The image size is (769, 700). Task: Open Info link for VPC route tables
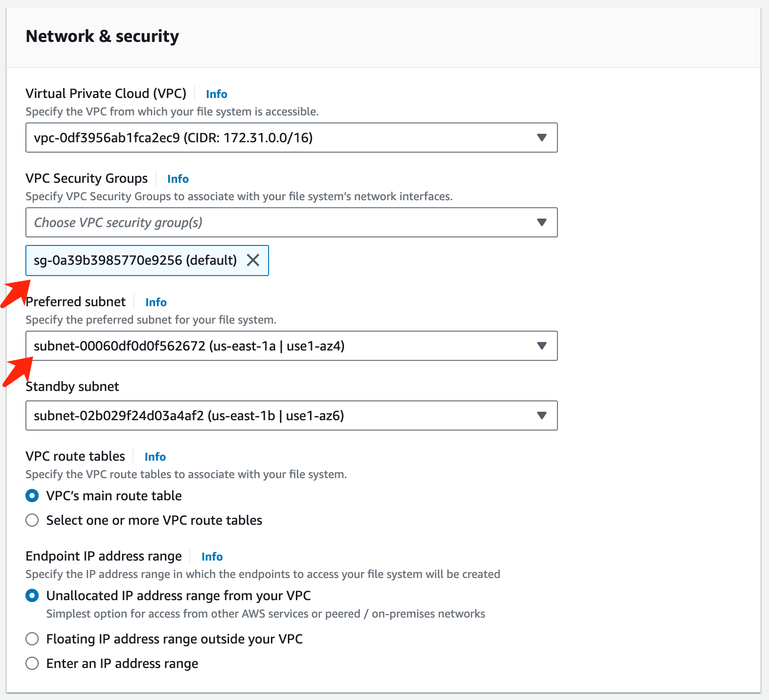[155, 457]
